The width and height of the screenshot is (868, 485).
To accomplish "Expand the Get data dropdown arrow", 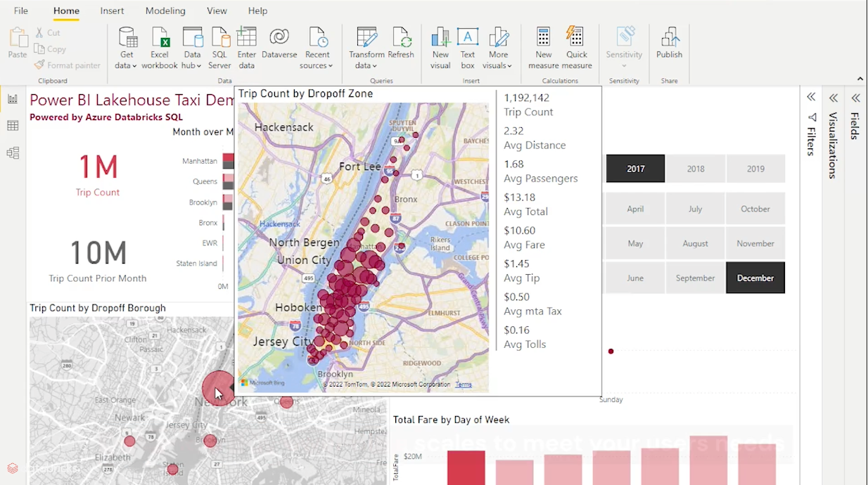I will point(135,66).
